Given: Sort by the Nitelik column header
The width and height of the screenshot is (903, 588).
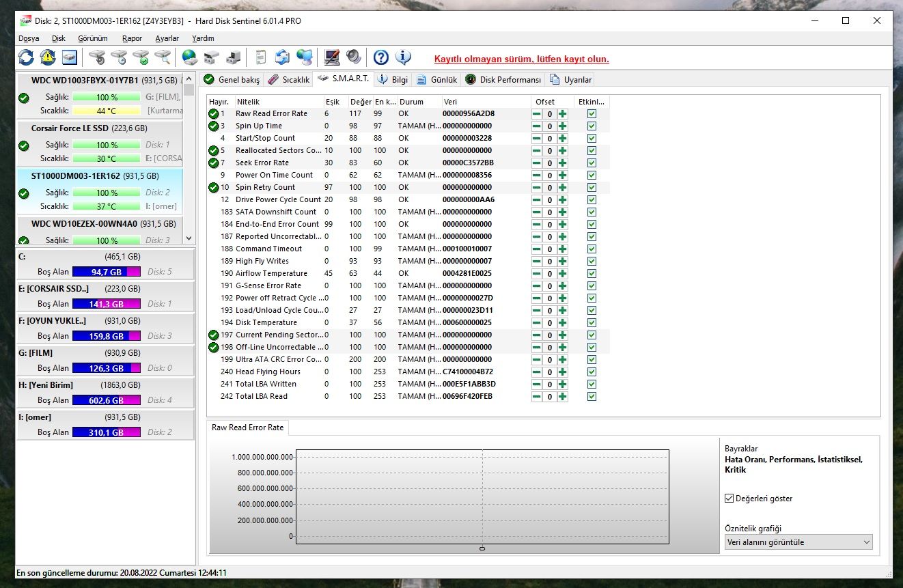Looking at the screenshot, I should [x=278, y=102].
